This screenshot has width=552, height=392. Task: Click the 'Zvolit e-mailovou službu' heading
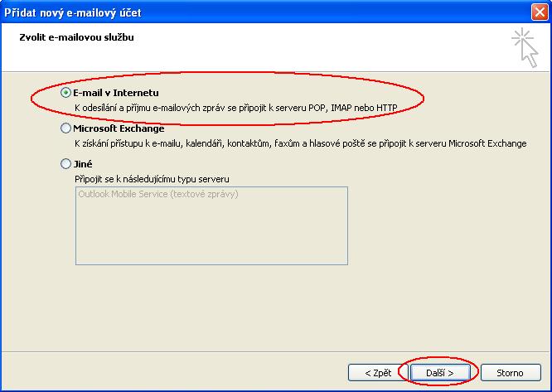(77, 37)
